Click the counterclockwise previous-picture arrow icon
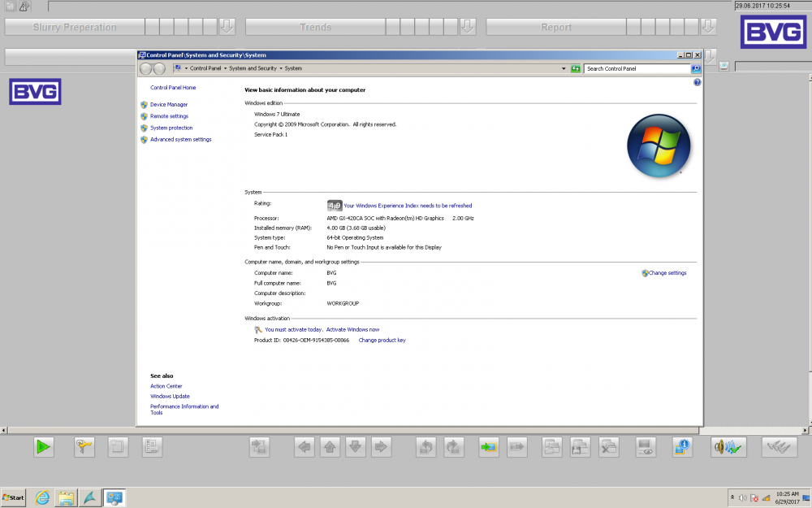The image size is (812, 508). click(426, 447)
